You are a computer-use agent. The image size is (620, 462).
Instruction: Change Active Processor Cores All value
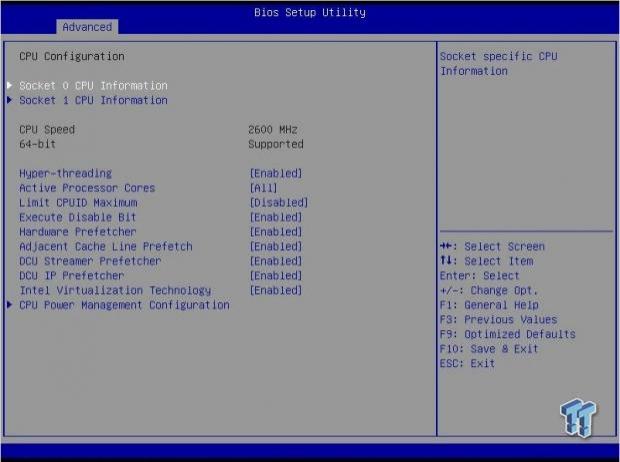(x=263, y=188)
